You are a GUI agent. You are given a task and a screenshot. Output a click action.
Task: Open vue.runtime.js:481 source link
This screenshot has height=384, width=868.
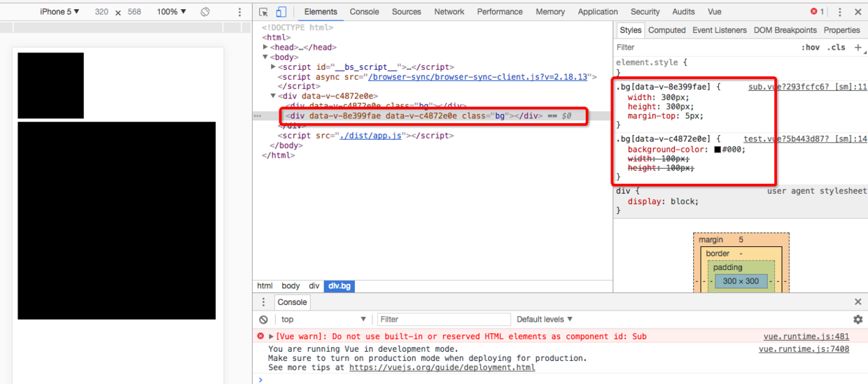click(806, 336)
